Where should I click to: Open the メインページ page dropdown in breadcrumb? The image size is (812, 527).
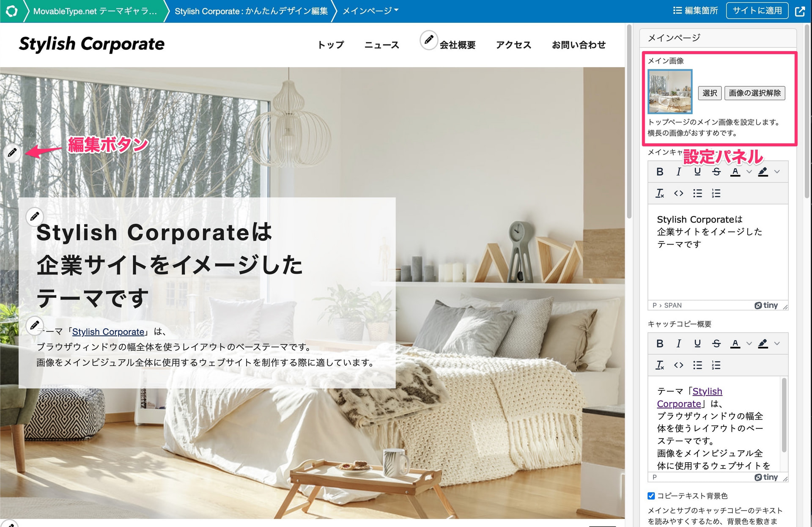pos(370,11)
